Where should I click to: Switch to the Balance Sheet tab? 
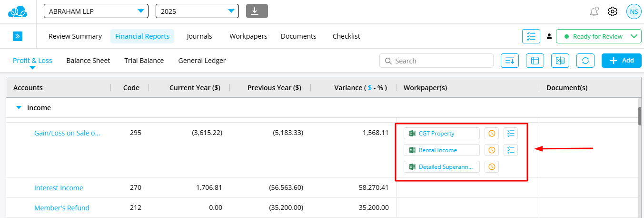pos(88,61)
